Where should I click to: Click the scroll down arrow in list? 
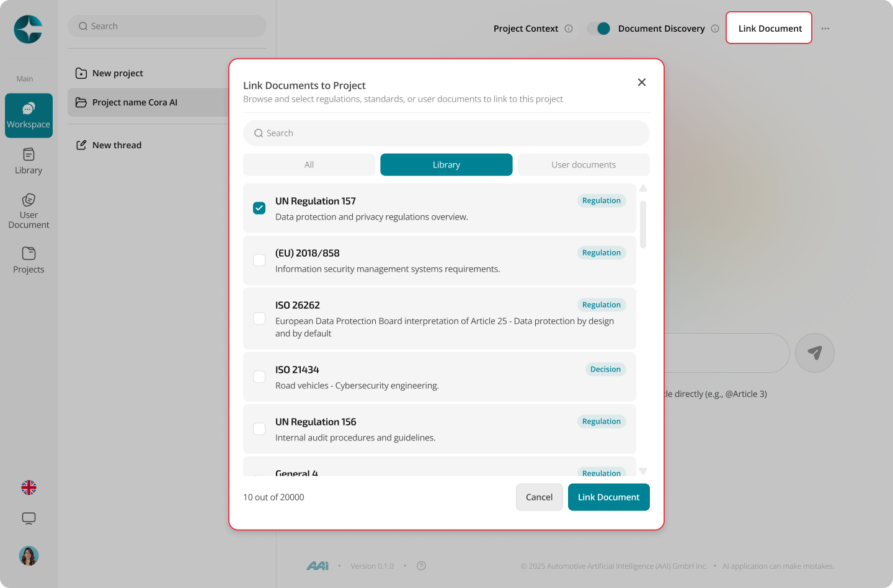coord(643,471)
